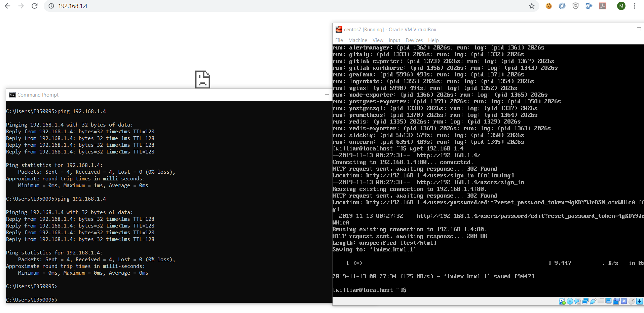Open the Help menu in VirtualBox
Image resolution: width=644 pixels, height=313 pixels.
tap(433, 40)
